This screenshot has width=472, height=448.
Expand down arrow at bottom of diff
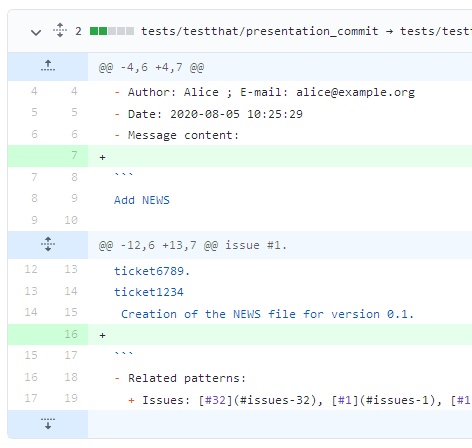(x=48, y=424)
